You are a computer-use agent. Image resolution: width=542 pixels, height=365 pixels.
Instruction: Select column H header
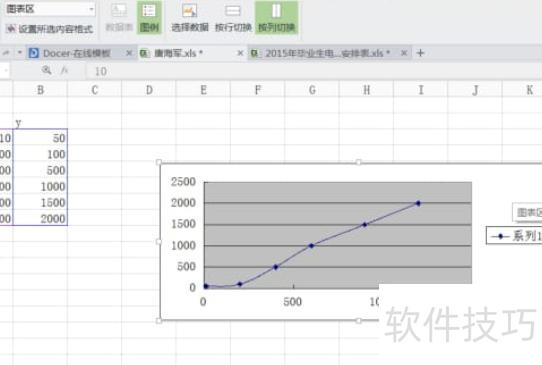click(366, 90)
